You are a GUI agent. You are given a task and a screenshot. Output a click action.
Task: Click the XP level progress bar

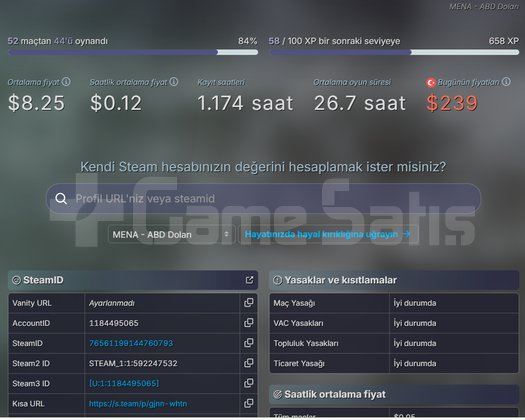click(x=394, y=52)
